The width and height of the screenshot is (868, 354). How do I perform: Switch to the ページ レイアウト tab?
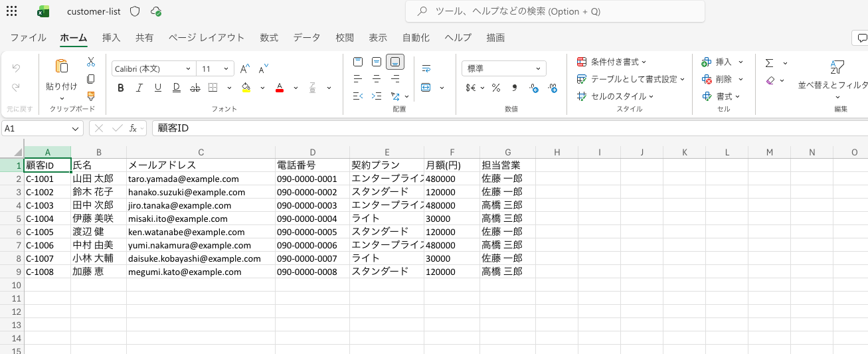pos(207,38)
